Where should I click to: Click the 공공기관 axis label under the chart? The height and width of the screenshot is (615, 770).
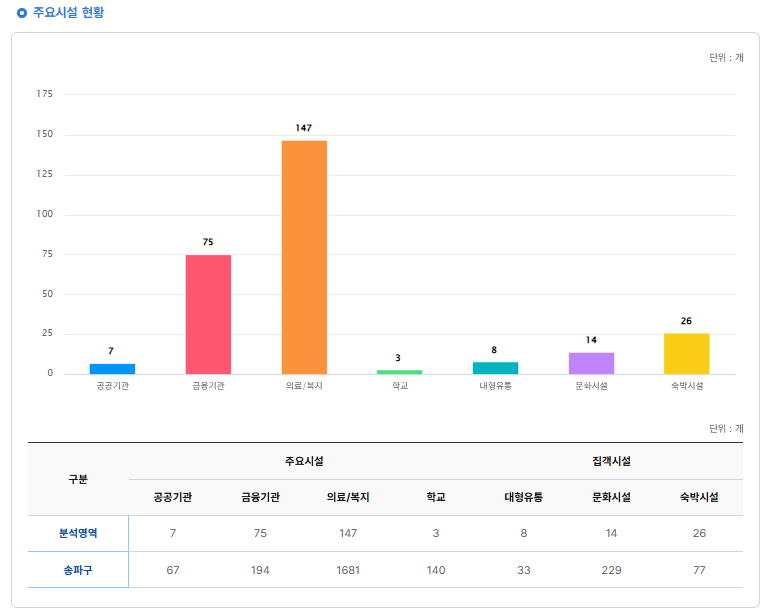click(112, 386)
